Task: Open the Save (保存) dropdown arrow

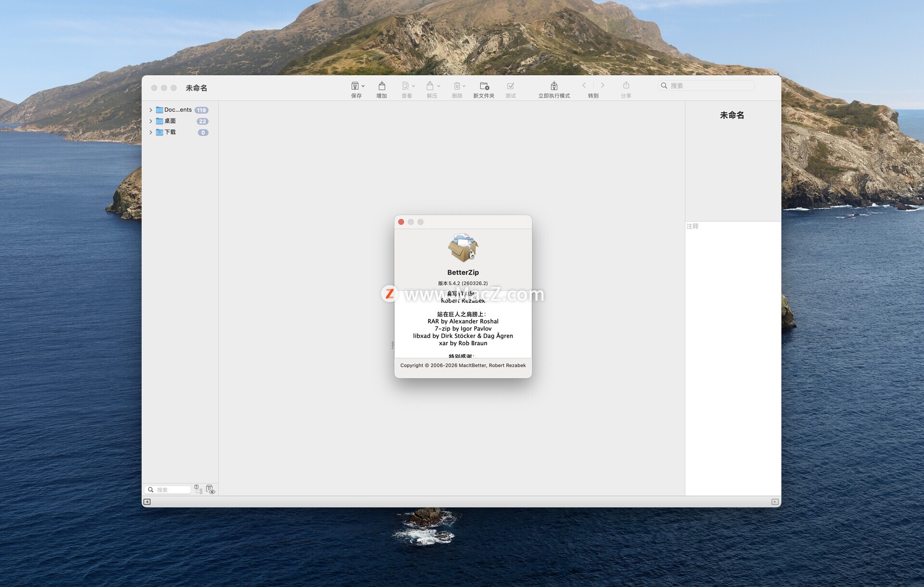Action: pyautogui.click(x=363, y=86)
